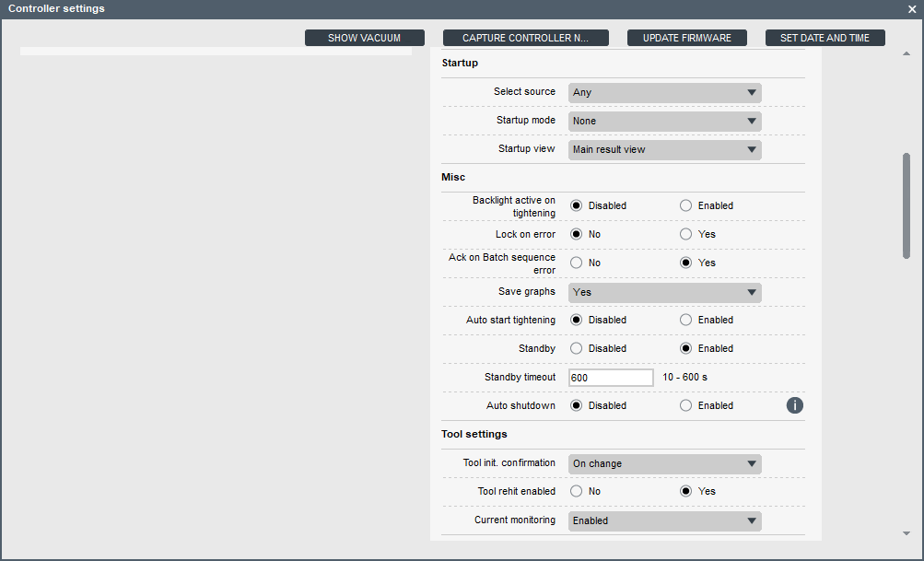Click the Misc section heading
Viewport: 924px width, 561px height.
pos(453,178)
